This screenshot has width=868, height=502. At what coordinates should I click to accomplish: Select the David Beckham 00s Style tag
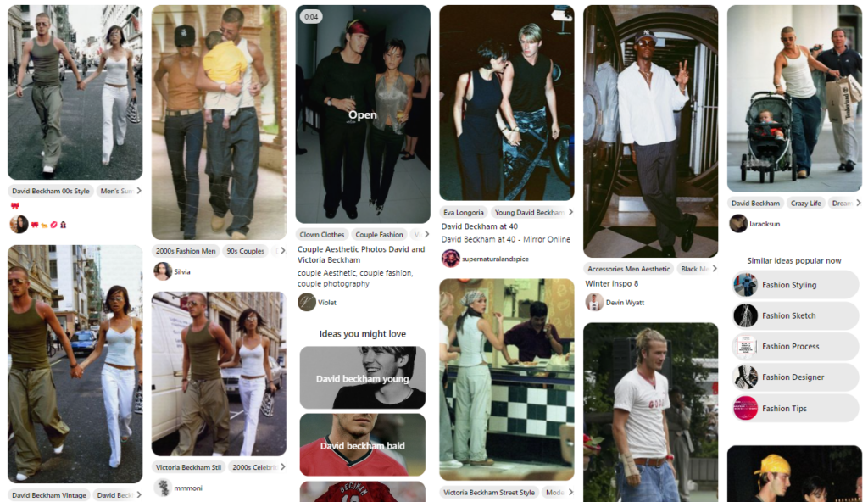(x=51, y=191)
